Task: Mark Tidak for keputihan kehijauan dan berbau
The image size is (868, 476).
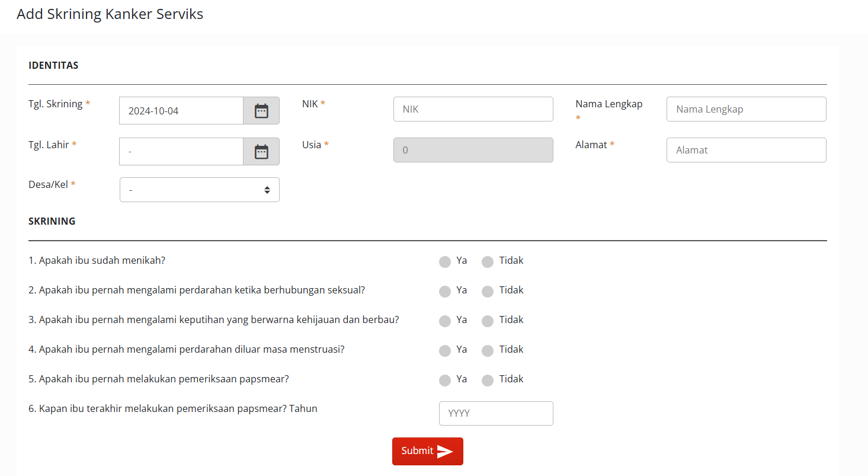Action: pyautogui.click(x=488, y=321)
